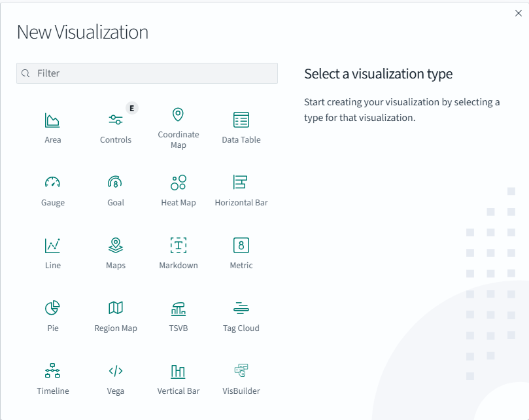Choose the Gauge visualization

tap(52, 190)
